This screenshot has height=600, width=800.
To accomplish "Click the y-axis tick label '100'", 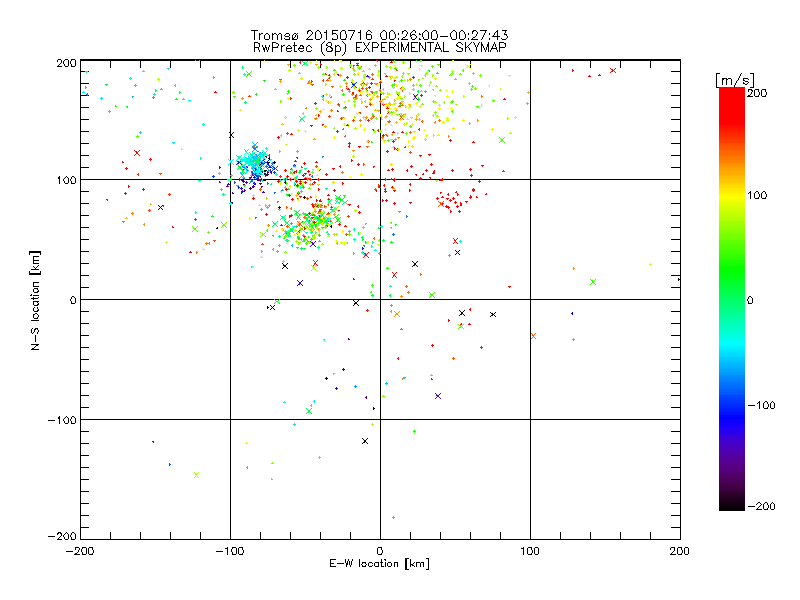I will [x=66, y=180].
